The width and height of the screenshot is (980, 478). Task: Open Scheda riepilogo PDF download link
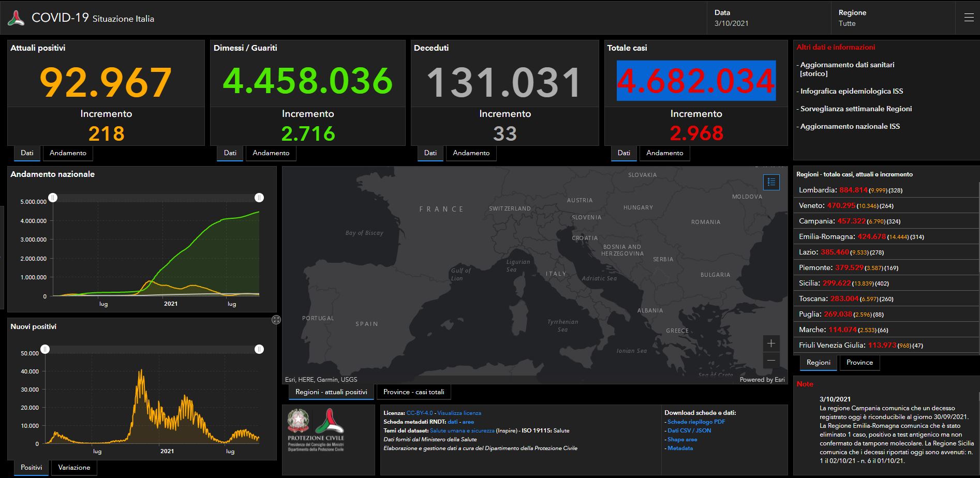pos(696,422)
